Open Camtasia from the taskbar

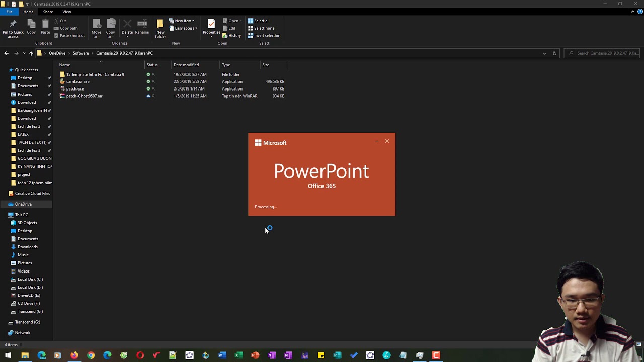[436, 355]
